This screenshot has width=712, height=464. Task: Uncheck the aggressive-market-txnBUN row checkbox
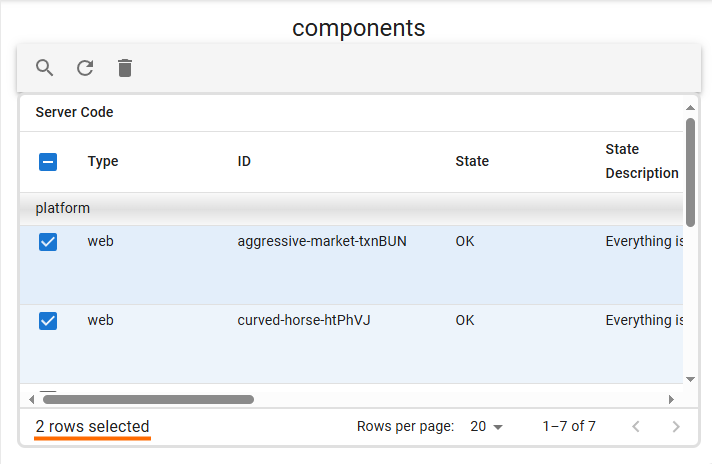coord(48,242)
